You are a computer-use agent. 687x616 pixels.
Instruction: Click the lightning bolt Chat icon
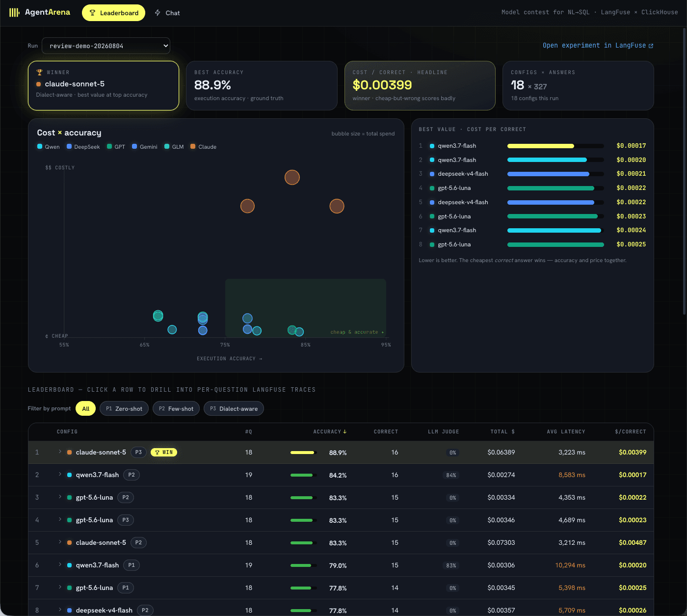158,13
